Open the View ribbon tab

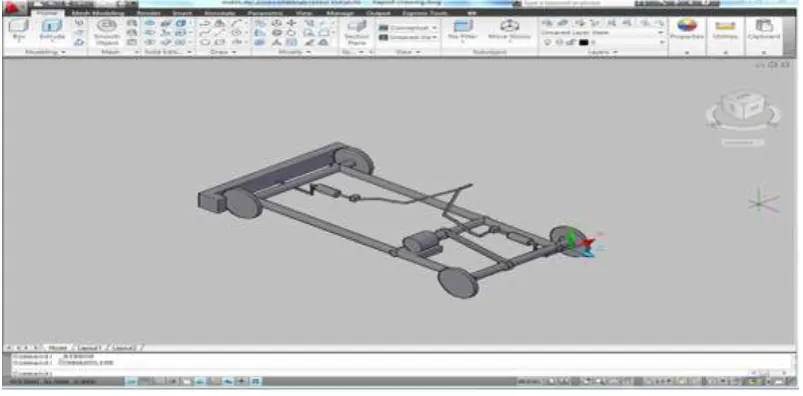(x=304, y=13)
